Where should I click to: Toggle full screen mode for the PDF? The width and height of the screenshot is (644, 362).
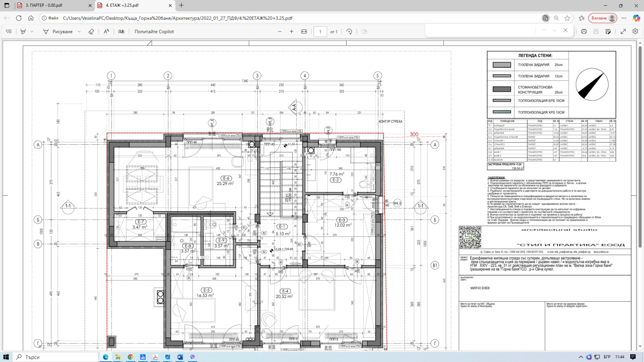tap(623, 31)
